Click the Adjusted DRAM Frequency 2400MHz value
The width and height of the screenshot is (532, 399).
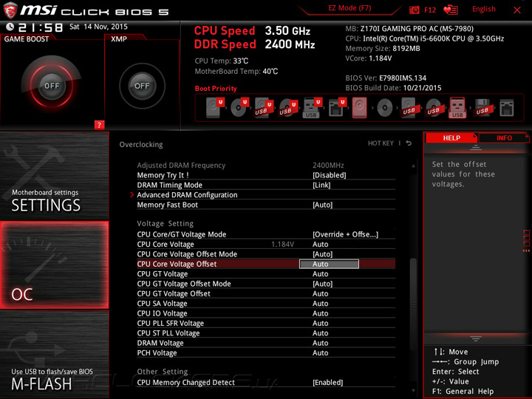pos(328,166)
